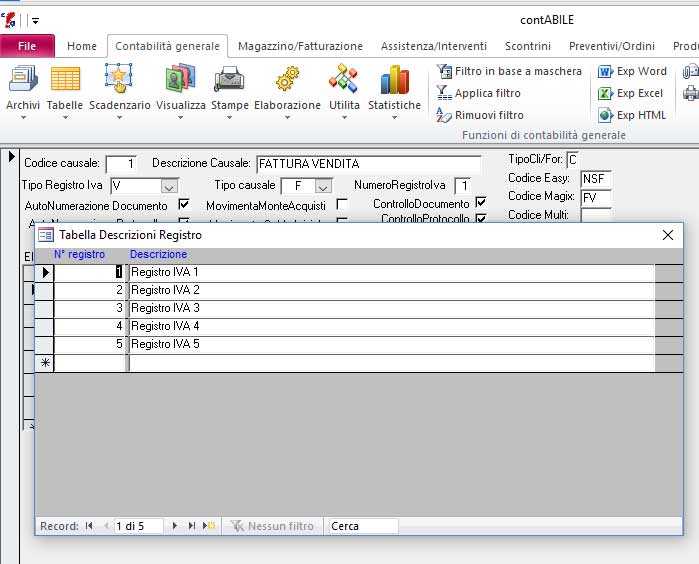Image resolution: width=699 pixels, height=564 pixels.
Task: Click the Applica filtro funnel icon
Action: (444, 93)
